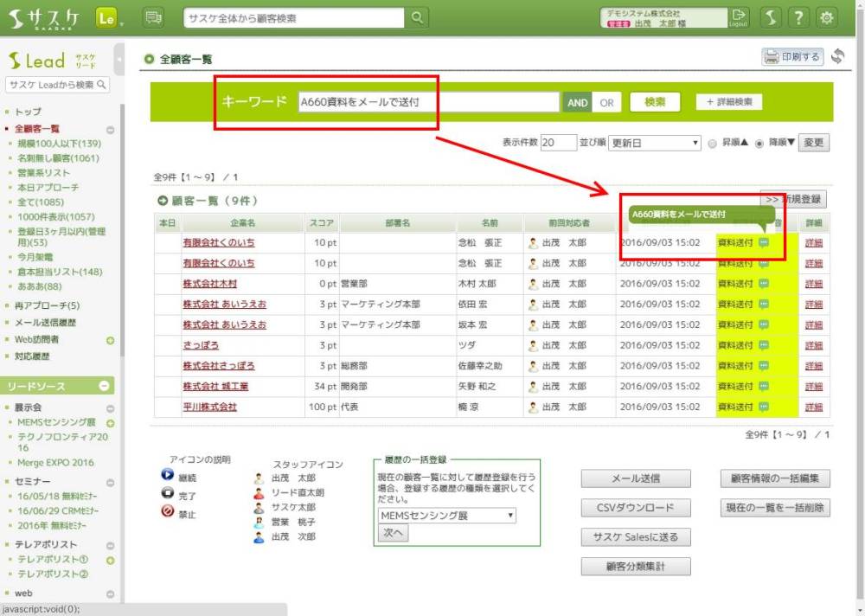Open the 平川株式会社 company link
This screenshot has height=616, width=865.
(x=209, y=407)
